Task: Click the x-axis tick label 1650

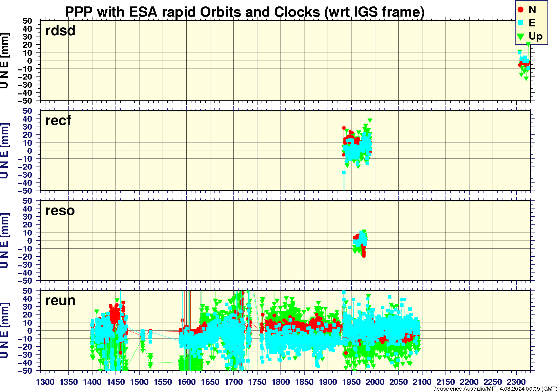Action: (x=210, y=382)
